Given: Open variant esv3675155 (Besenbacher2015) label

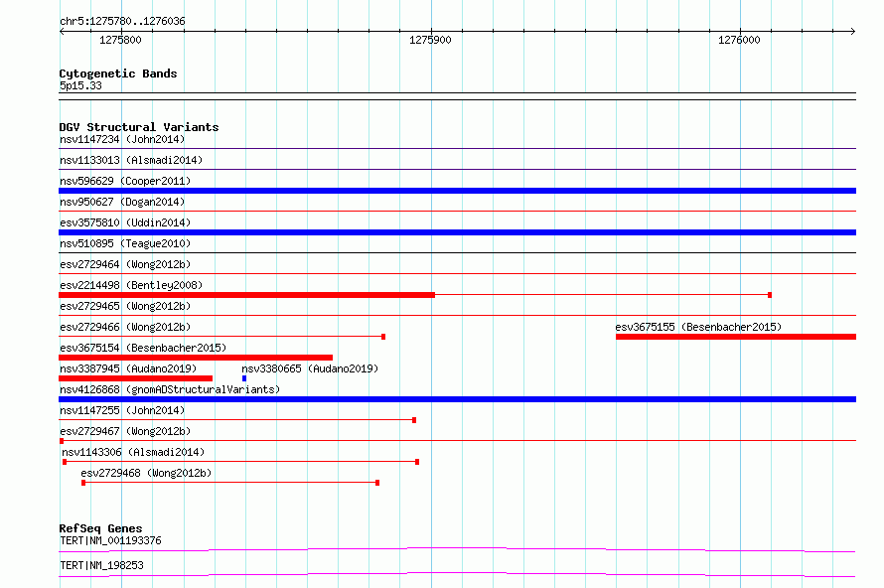Looking at the screenshot, I should pos(698,327).
